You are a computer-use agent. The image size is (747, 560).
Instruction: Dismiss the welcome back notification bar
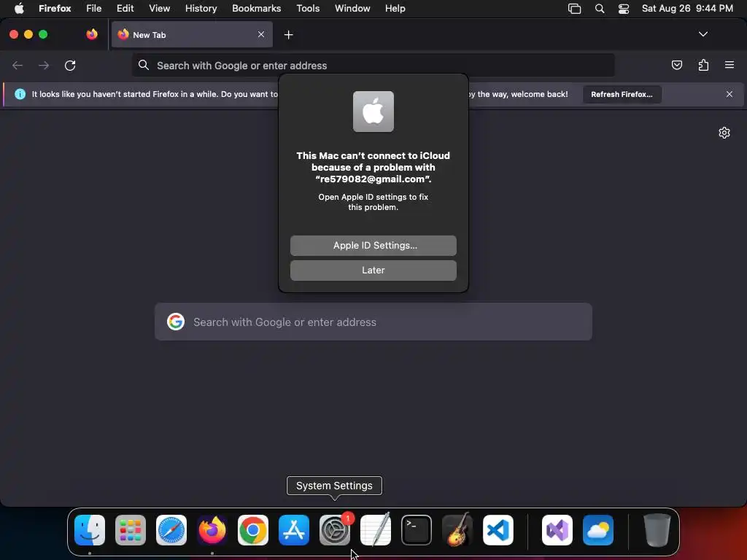tap(729, 94)
